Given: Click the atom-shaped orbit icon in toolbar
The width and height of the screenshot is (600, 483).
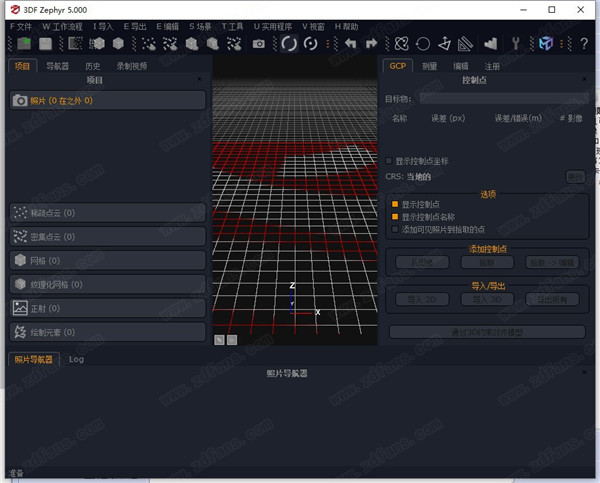Looking at the screenshot, I should (402, 44).
